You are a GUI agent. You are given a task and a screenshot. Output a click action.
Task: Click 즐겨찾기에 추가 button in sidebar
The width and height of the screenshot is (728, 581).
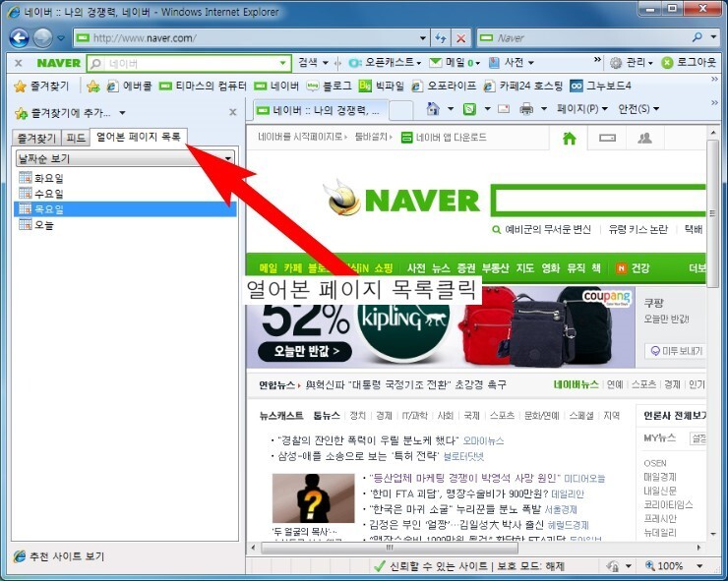[63, 113]
